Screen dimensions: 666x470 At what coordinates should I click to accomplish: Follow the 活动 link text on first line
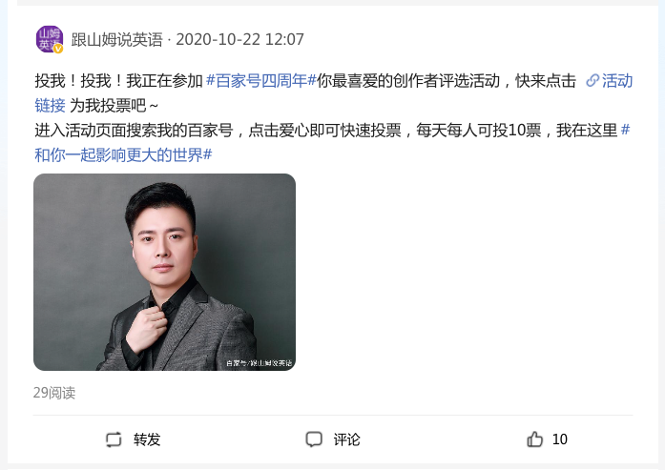click(x=617, y=81)
